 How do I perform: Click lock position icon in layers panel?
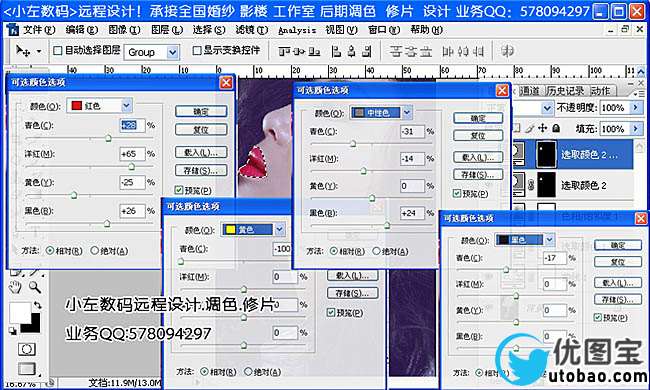point(542,128)
